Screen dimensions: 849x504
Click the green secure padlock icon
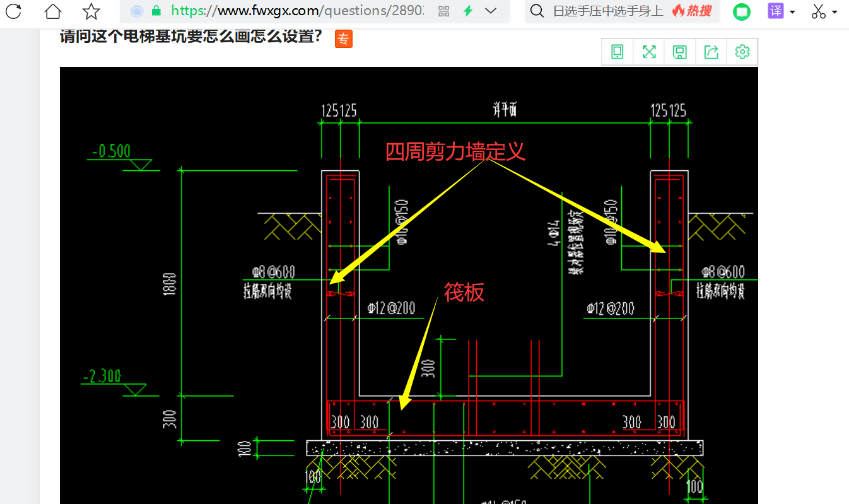156,11
